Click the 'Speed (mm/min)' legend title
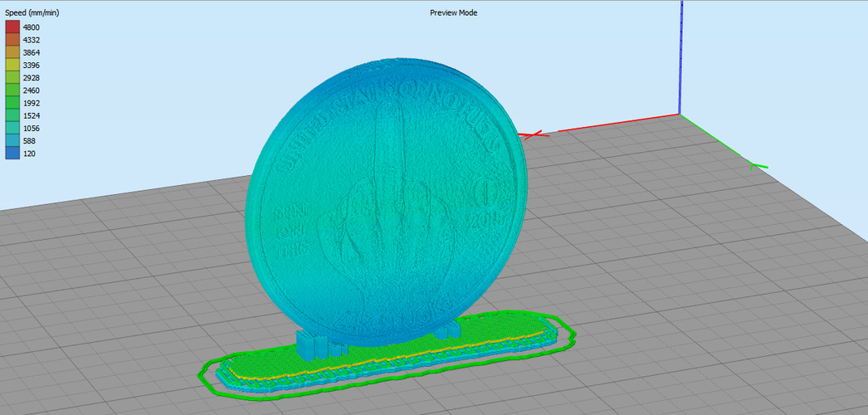Image resolution: width=868 pixels, height=415 pixels. click(32, 13)
